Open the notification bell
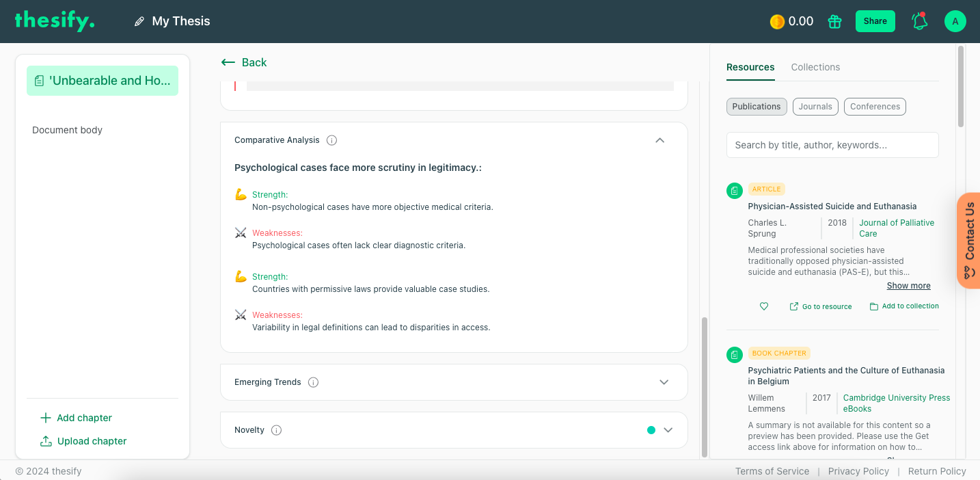Screen dimensions: 980x480 coord(919,21)
